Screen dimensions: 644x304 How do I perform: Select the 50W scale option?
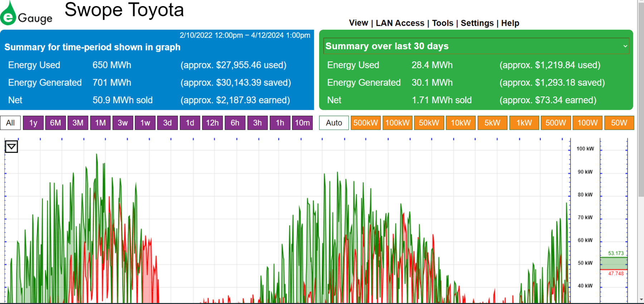click(x=619, y=123)
